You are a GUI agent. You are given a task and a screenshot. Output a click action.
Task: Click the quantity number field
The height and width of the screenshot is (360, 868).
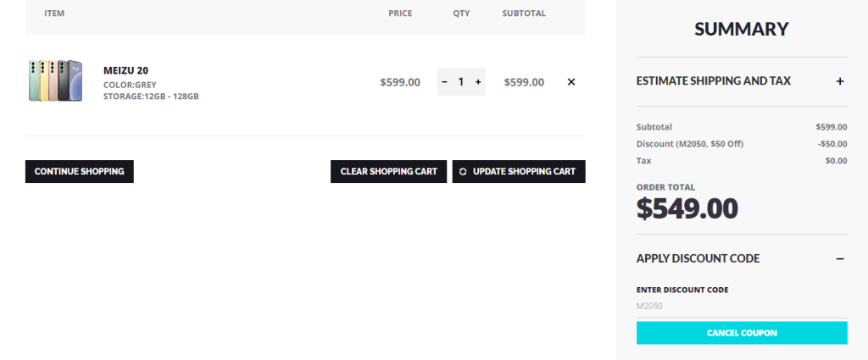(x=461, y=82)
